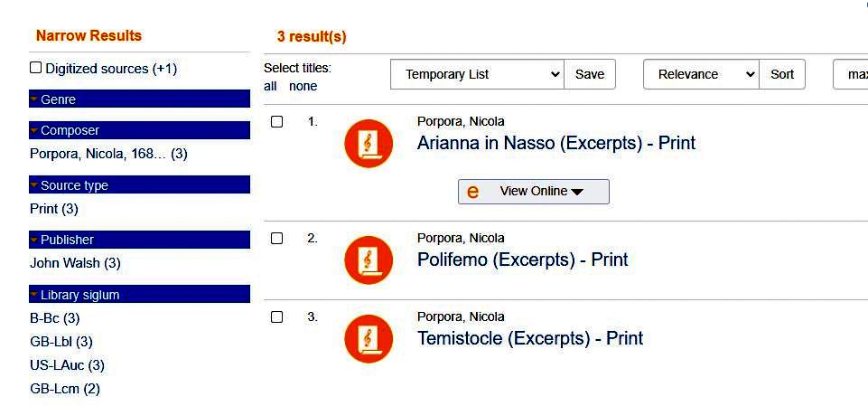Click the music score icon for Polifemo
Image resolution: width=868 pixels, height=406 pixels.
pos(369,260)
